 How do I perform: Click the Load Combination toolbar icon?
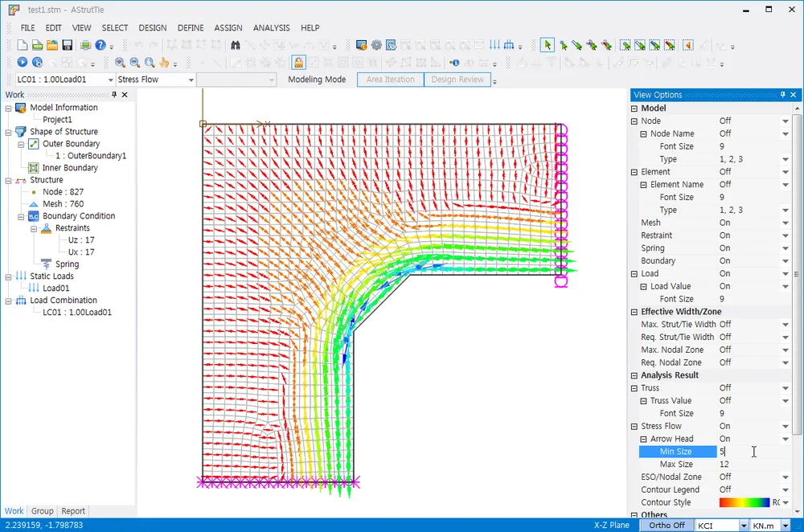coord(509,45)
